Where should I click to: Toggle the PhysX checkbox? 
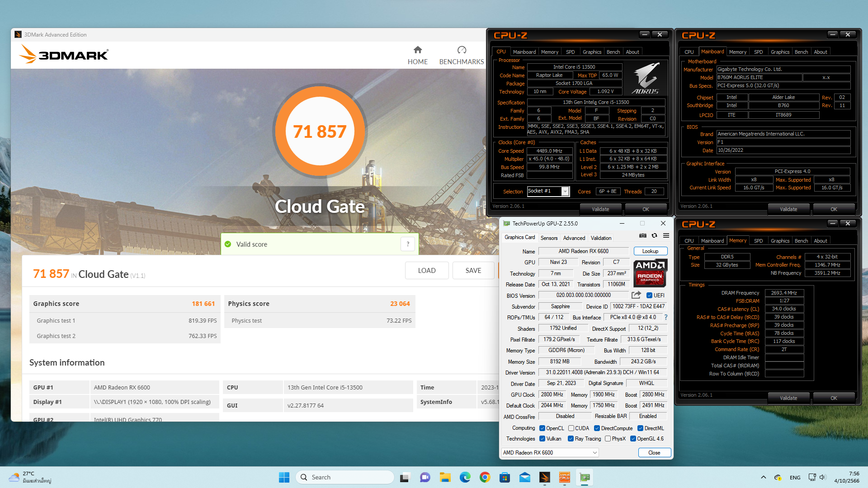(x=608, y=439)
